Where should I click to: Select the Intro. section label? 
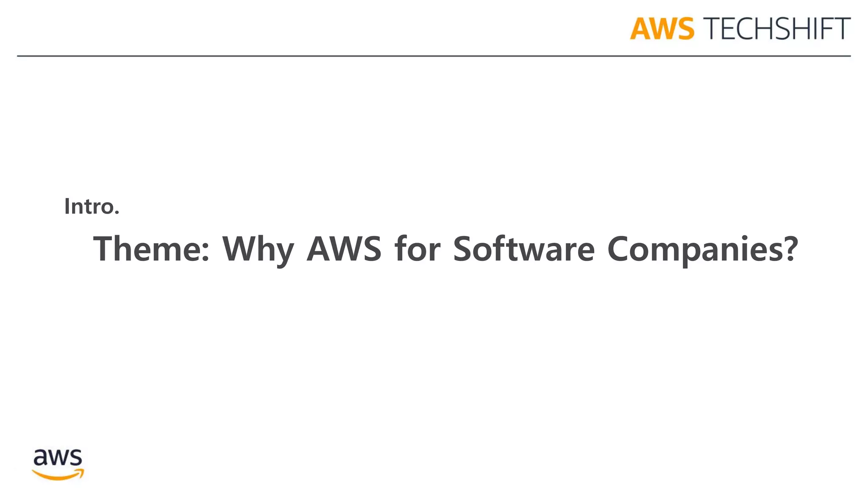pos(92,206)
